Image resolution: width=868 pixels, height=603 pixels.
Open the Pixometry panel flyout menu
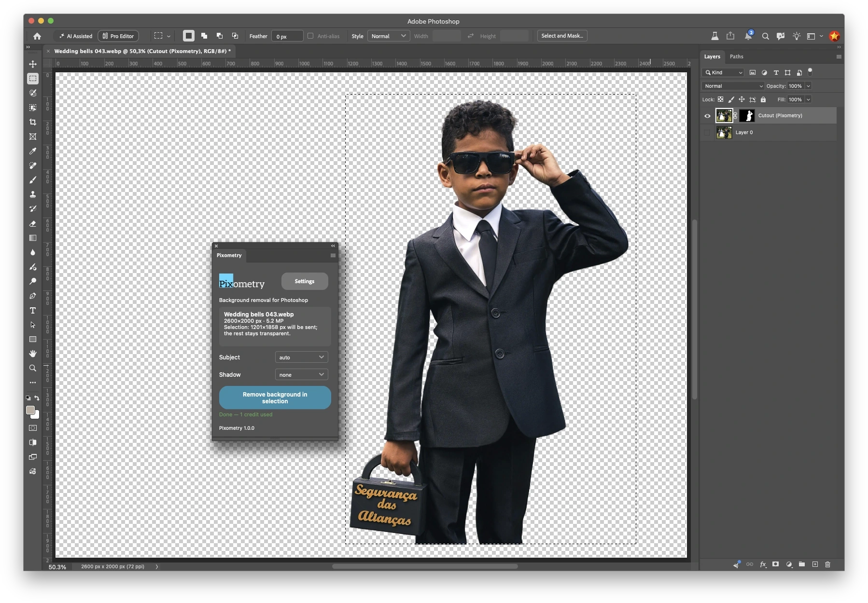point(333,256)
